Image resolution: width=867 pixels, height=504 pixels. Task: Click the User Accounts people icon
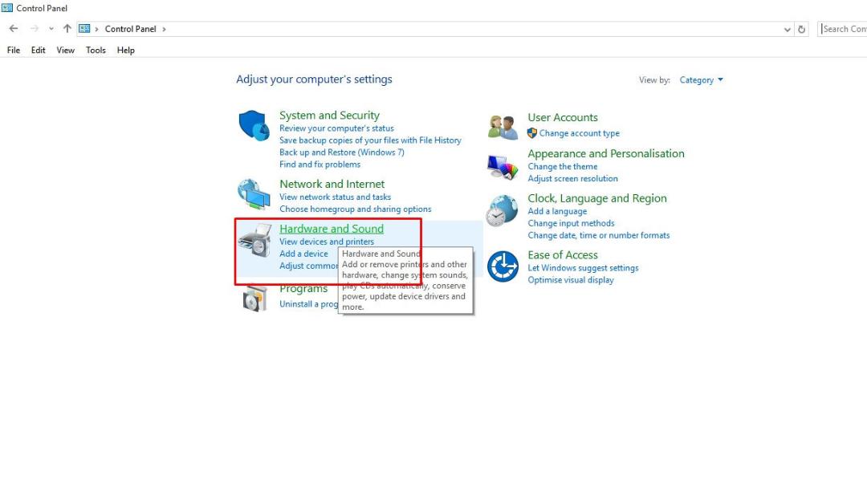(x=503, y=127)
